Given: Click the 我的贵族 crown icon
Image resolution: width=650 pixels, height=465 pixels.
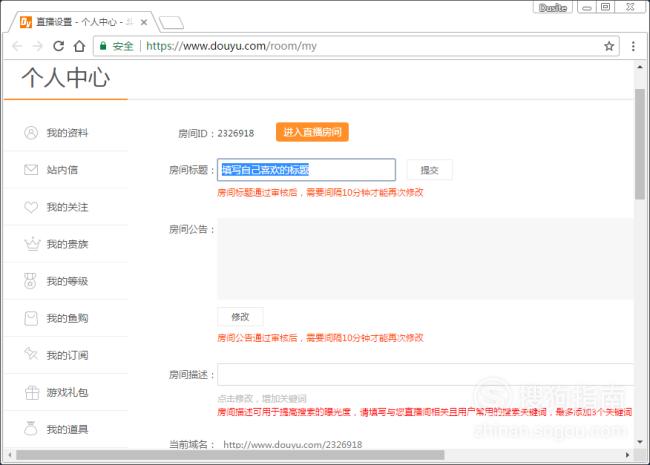Looking at the screenshot, I should click(x=32, y=244).
